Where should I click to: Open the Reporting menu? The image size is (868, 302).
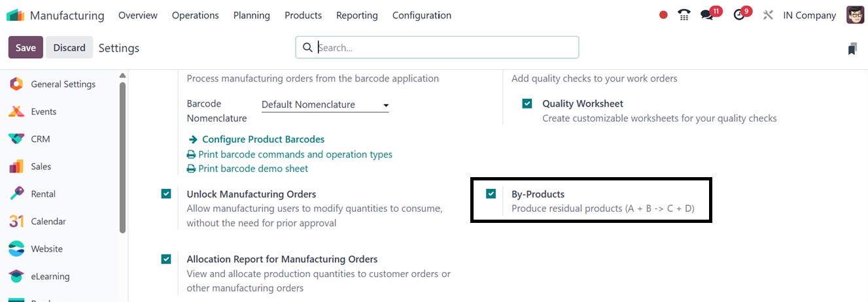356,15
